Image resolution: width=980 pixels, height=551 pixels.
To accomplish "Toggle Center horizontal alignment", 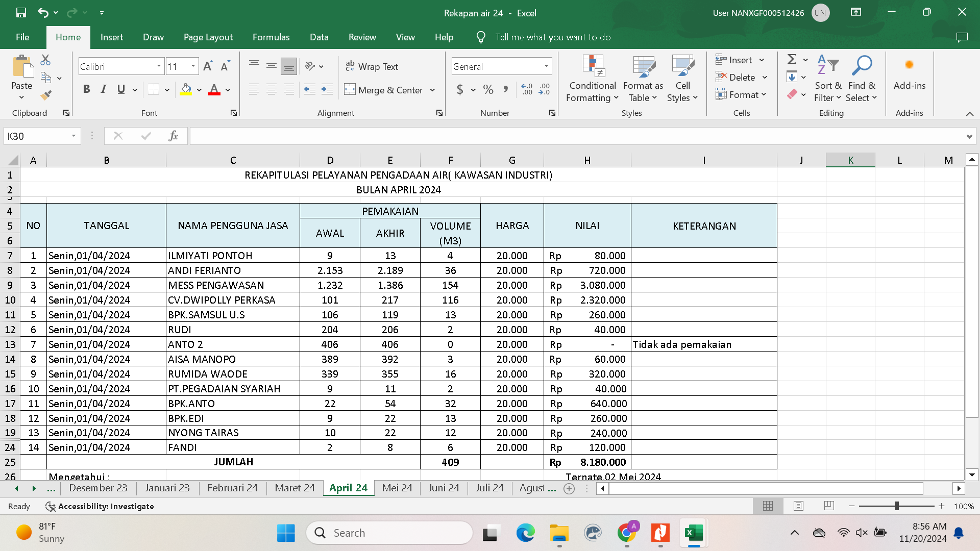I will coord(271,90).
